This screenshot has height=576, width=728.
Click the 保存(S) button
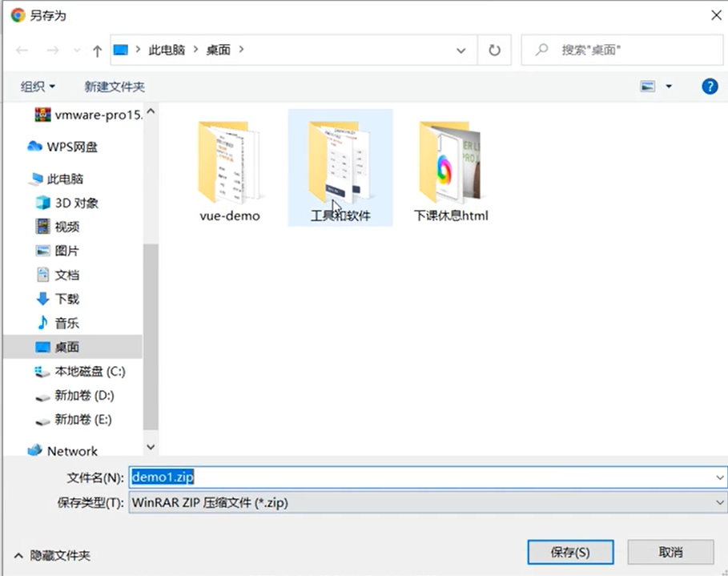[570, 552]
